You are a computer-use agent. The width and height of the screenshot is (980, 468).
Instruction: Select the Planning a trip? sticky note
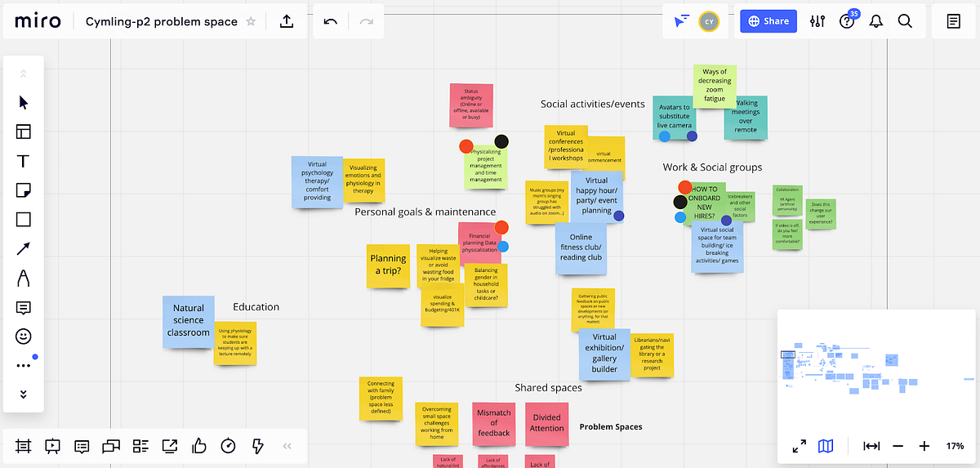pos(388,265)
